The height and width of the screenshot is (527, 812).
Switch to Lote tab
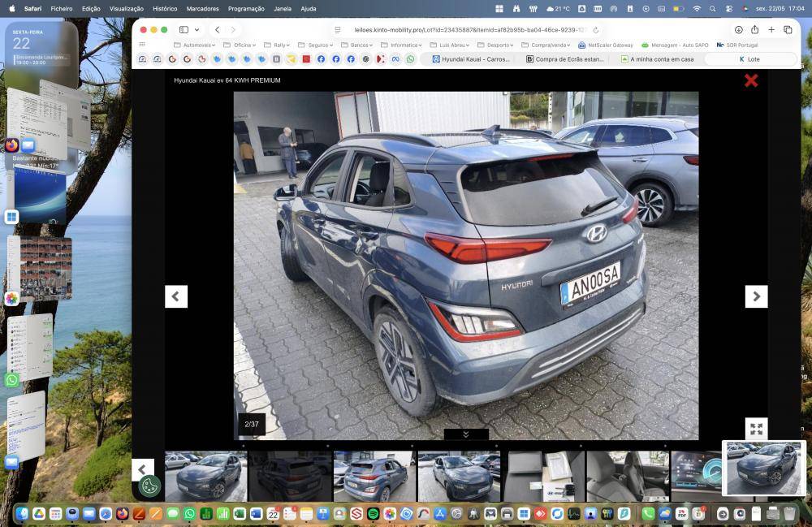[749, 59]
